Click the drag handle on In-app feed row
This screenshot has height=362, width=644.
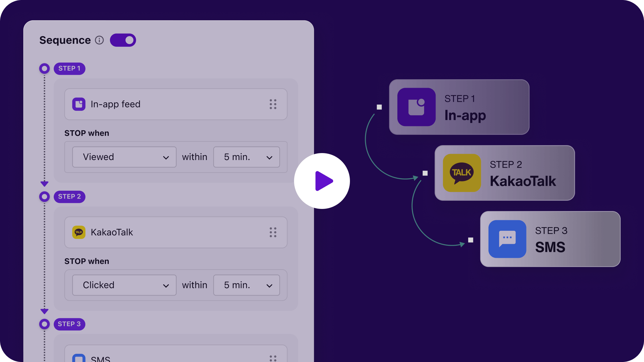[x=273, y=104]
